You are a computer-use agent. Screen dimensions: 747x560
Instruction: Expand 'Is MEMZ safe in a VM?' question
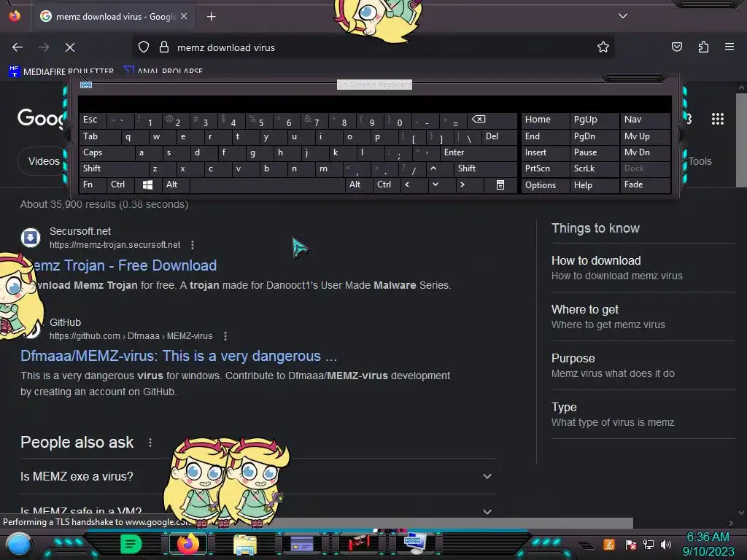coord(258,511)
